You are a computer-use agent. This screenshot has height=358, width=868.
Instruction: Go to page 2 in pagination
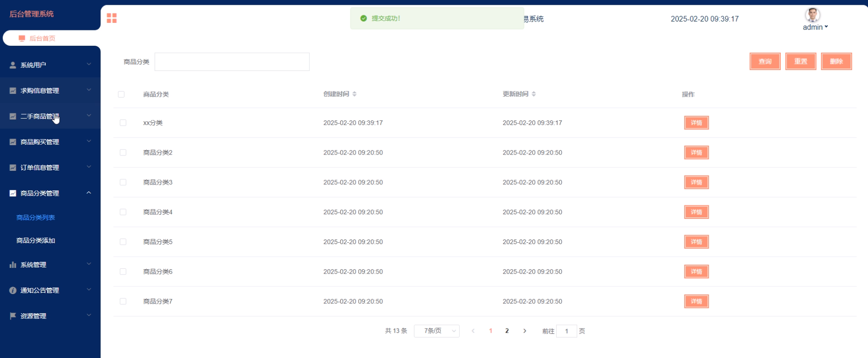[x=507, y=331]
